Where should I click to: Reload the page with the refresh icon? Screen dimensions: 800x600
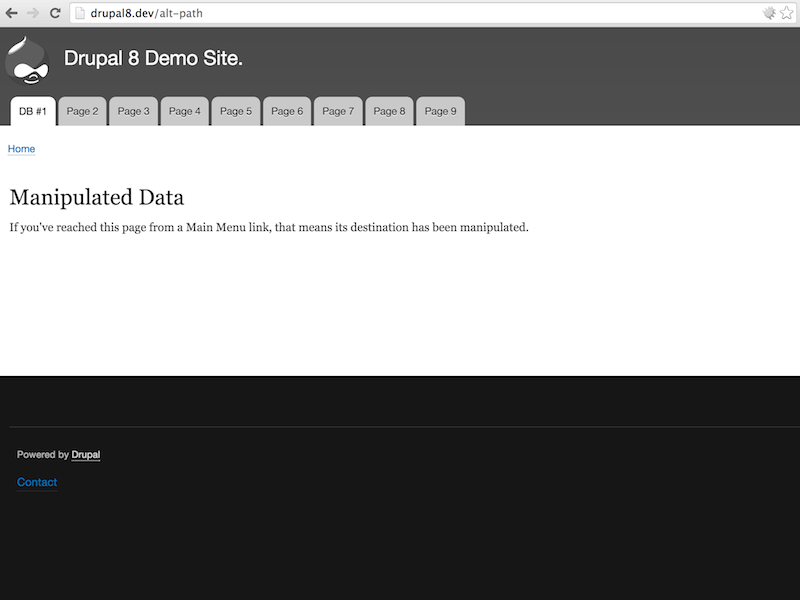tap(55, 13)
